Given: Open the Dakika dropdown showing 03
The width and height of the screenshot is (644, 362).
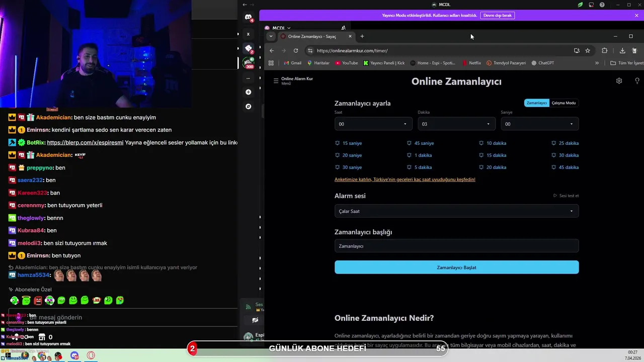Looking at the screenshot, I should (x=456, y=124).
